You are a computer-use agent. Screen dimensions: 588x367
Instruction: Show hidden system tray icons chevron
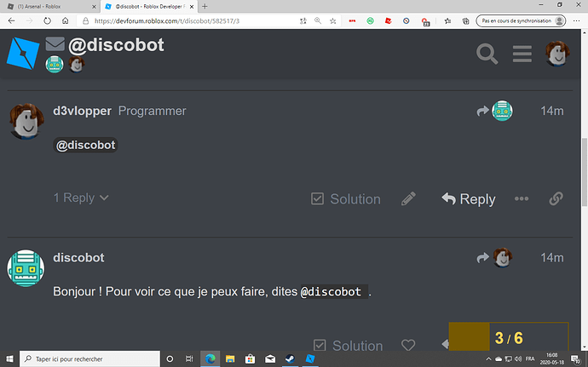(488, 358)
